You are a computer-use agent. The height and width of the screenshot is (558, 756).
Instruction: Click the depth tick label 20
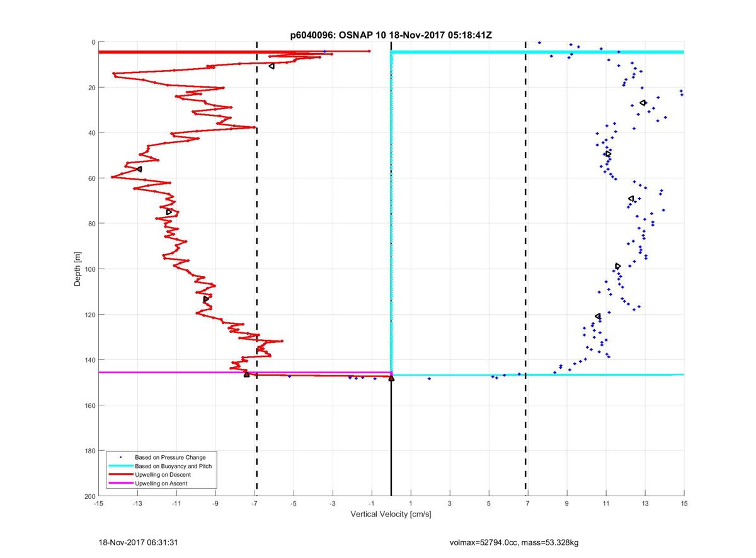(92, 88)
